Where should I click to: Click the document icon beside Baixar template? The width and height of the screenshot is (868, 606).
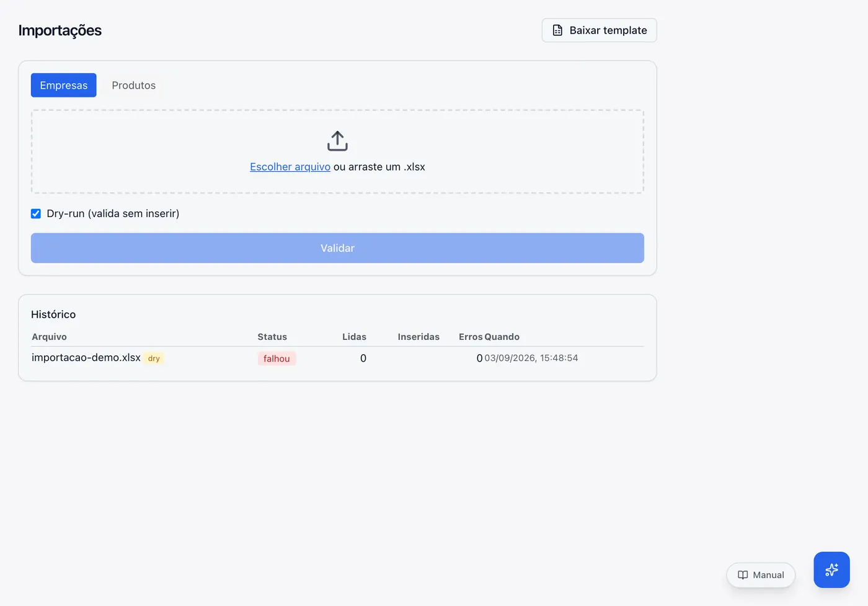[557, 30]
